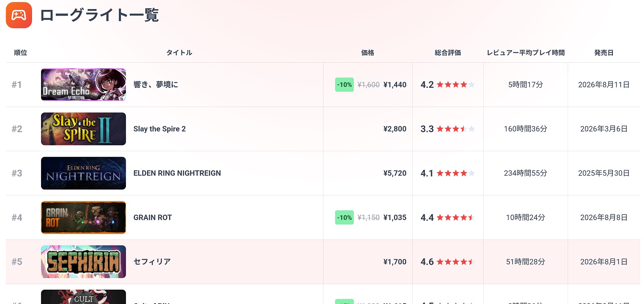The height and width of the screenshot is (304, 644).
Task: Click the play time 234時間55分
Action: click(x=525, y=173)
